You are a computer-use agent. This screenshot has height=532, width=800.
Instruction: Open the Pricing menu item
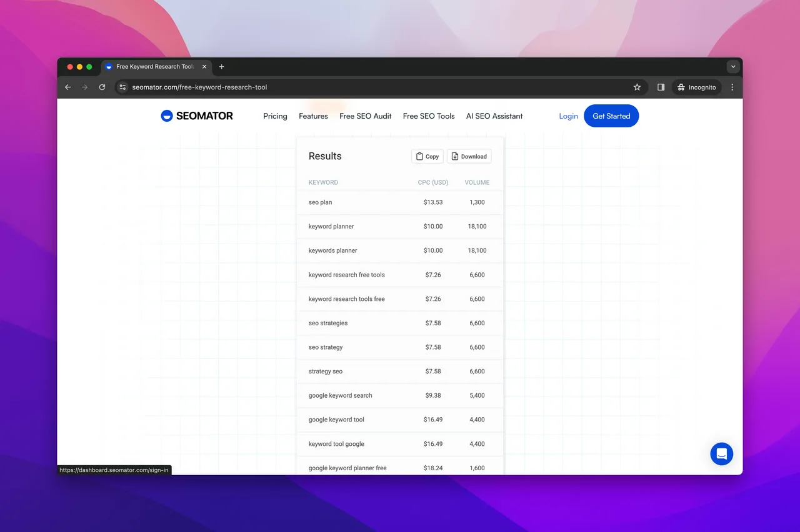[x=275, y=116]
